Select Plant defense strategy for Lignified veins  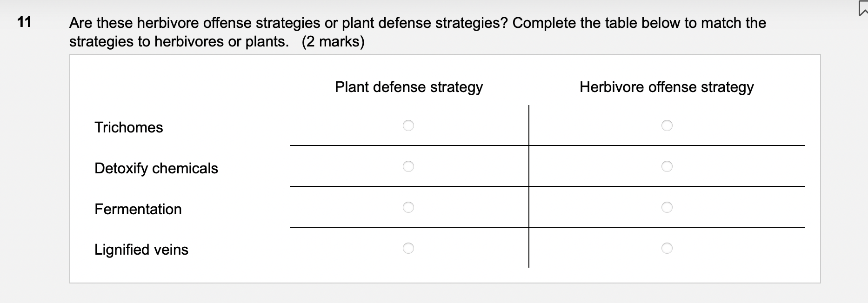click(x=408, y=249)
